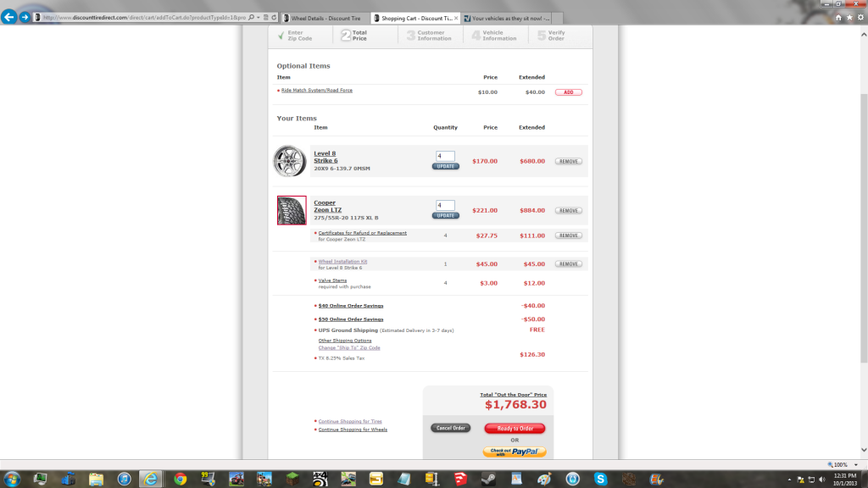Check out with PayPal button
The width and height of the screenshot is (868, 488).
[515, 452]
